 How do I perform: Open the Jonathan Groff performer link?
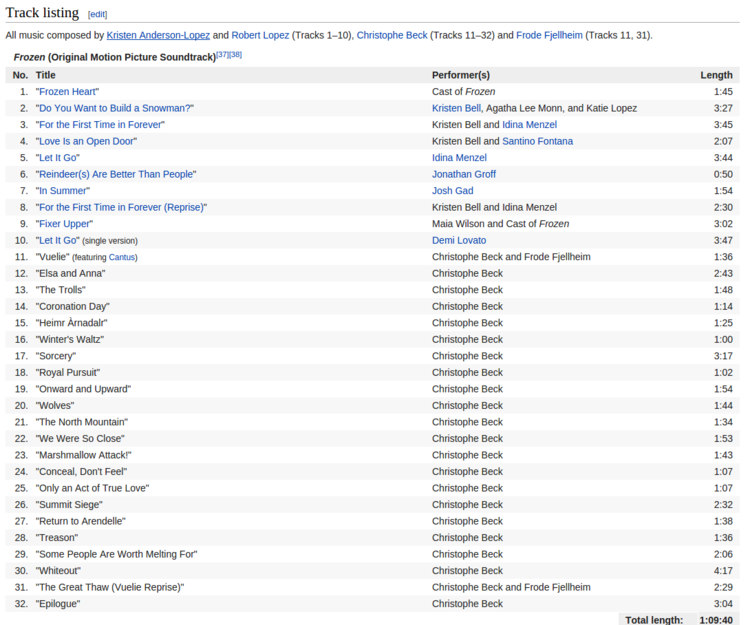(x=464, y=174)
